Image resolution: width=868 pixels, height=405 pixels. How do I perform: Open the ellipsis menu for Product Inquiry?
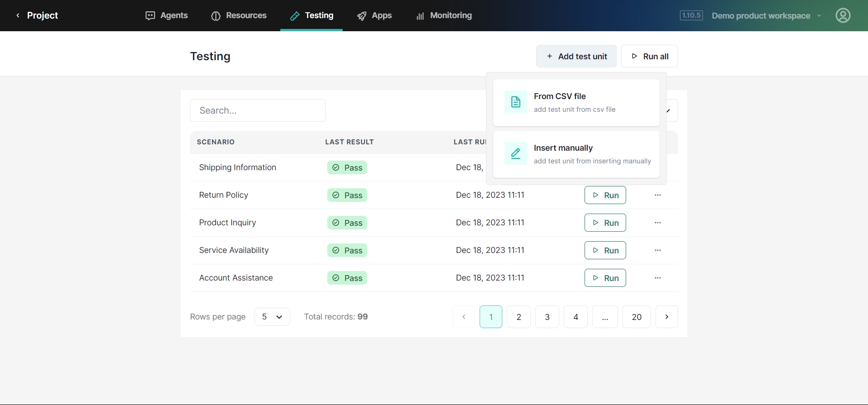coord(657,223)
